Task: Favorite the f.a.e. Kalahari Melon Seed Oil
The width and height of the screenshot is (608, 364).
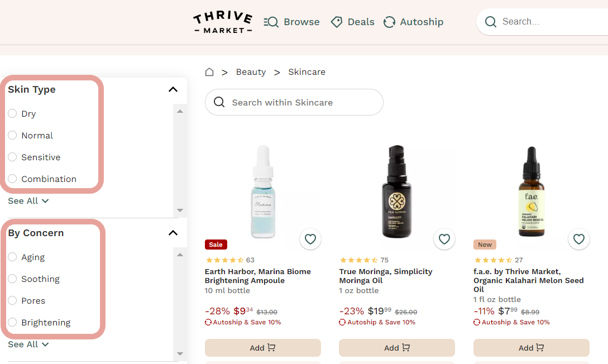Action: 579,239
